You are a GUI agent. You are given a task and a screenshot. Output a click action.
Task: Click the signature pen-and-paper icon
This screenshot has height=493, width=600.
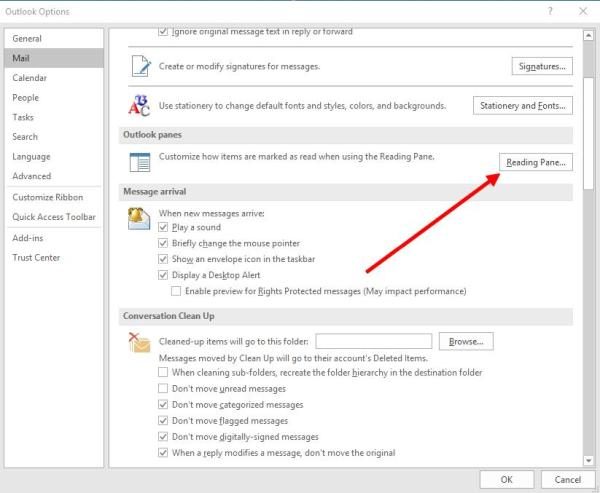141,66
